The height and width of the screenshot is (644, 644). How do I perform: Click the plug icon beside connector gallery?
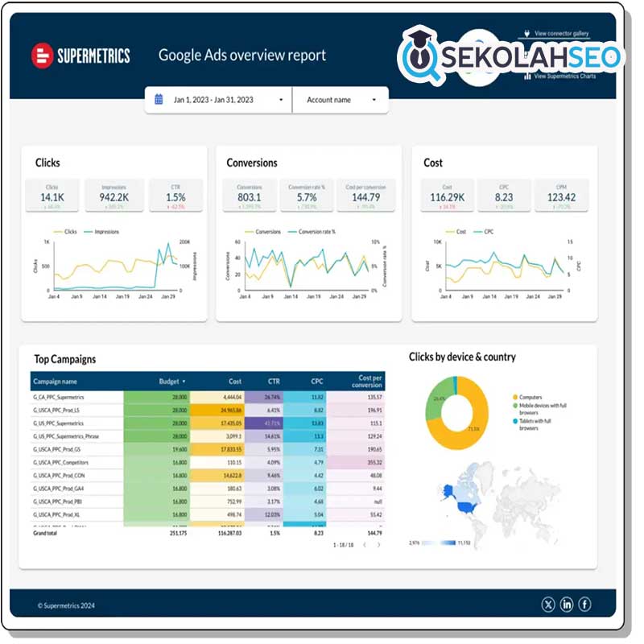[x=527, y=34]
